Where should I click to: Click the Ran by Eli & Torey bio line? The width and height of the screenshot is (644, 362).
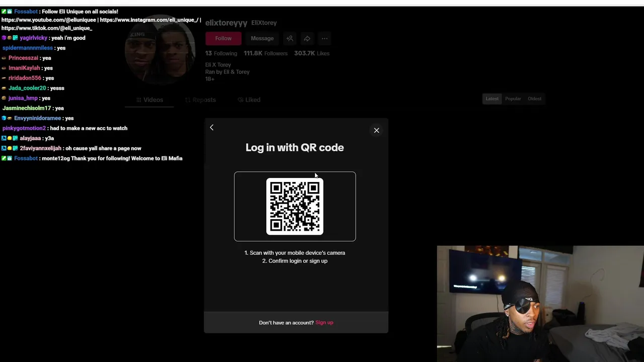pos(227,72)
